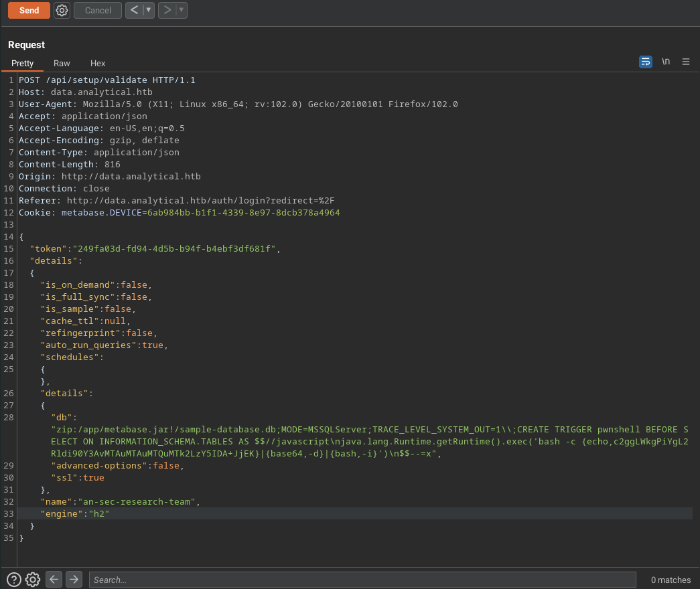This screenshot has height=589, width=700.
Task: Click the "advanced-options":false line
Action: (x=117, y=465)
